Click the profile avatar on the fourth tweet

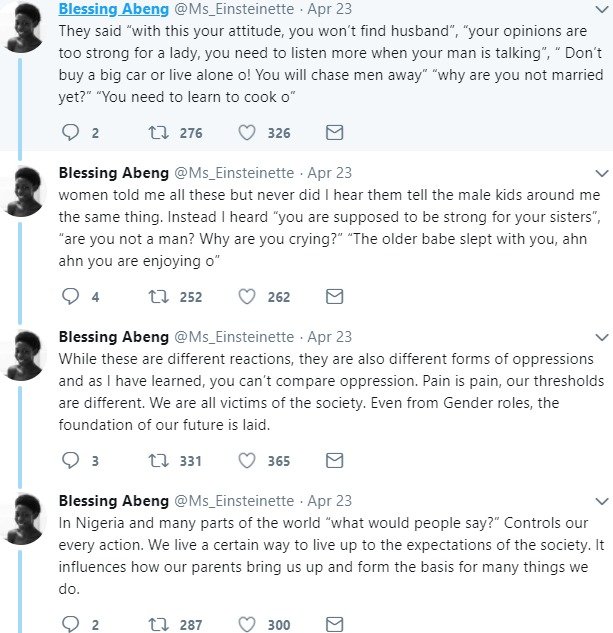pos(22,518)
